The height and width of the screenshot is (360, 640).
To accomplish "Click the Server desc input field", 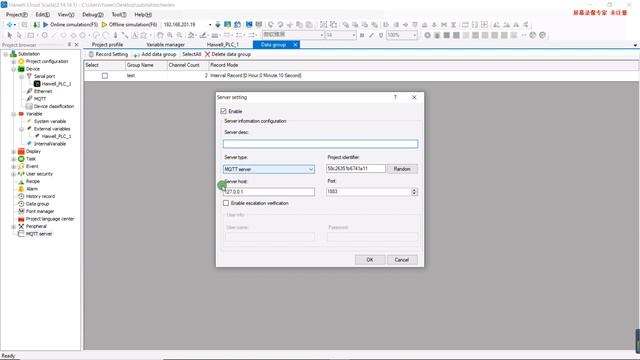I will point(320,144).
